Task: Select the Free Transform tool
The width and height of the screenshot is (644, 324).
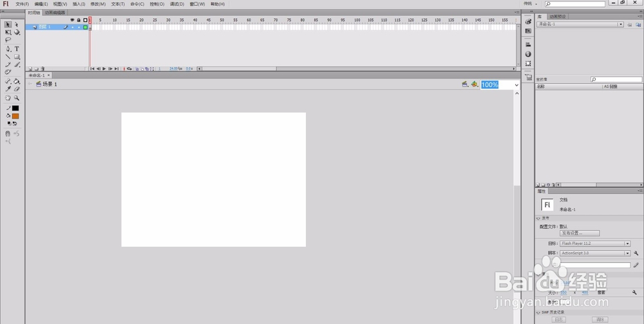Action: click(8, 32)
